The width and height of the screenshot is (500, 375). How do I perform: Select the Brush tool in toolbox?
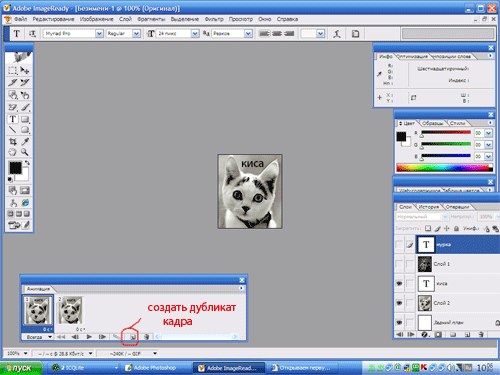(25, 107)
